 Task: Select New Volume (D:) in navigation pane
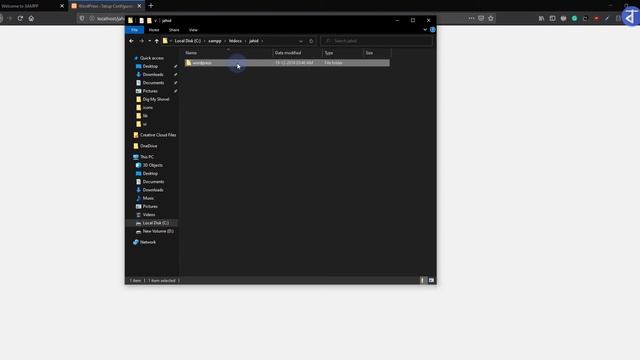158,231
